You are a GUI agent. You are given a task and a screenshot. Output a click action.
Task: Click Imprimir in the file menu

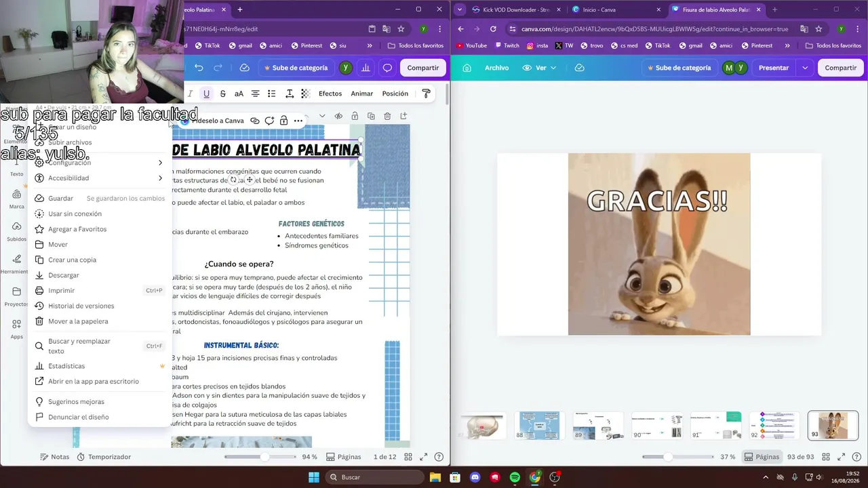pyautogui.click(x=100, y=291)
